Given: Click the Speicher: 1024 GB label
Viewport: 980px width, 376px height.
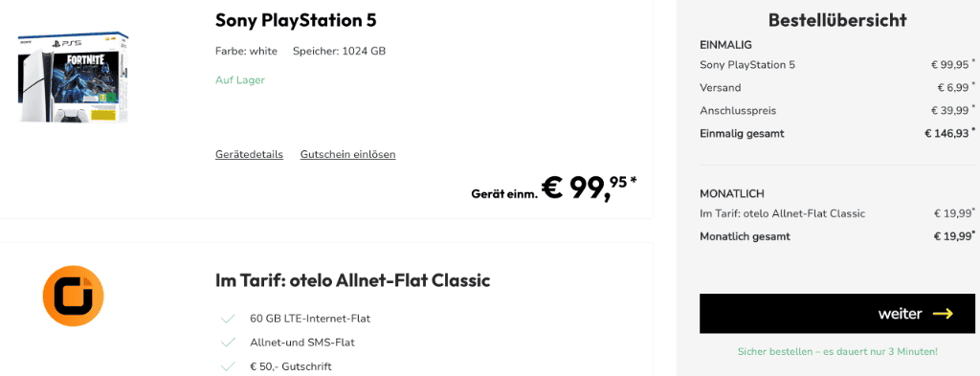Looking at the screenshot, I should 339,52.
